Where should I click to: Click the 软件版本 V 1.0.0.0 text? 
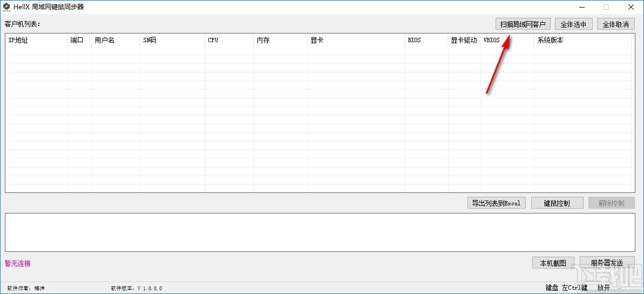pos(137,288)
